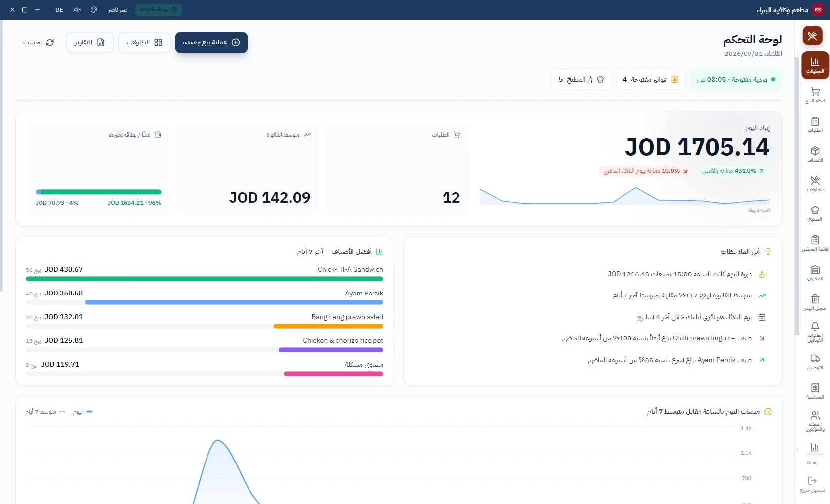
Task: Select the مشاوي مشكلة item row
Action: [x=205, y=368]
